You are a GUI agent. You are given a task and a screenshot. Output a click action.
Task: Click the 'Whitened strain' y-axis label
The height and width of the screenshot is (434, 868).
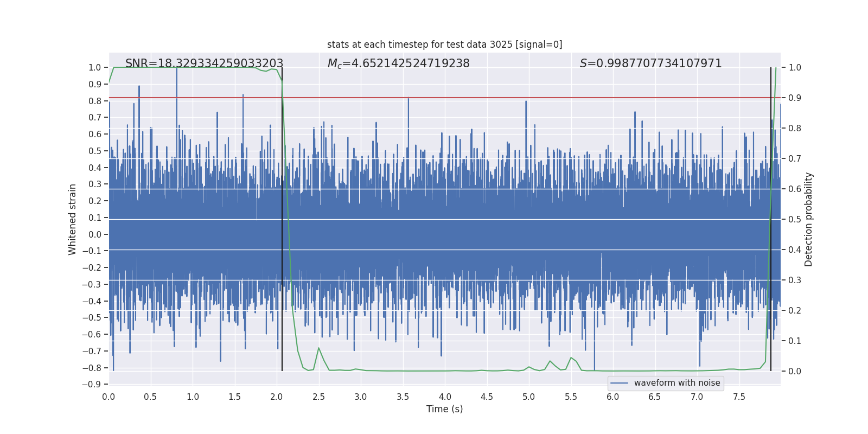[72, 219]
